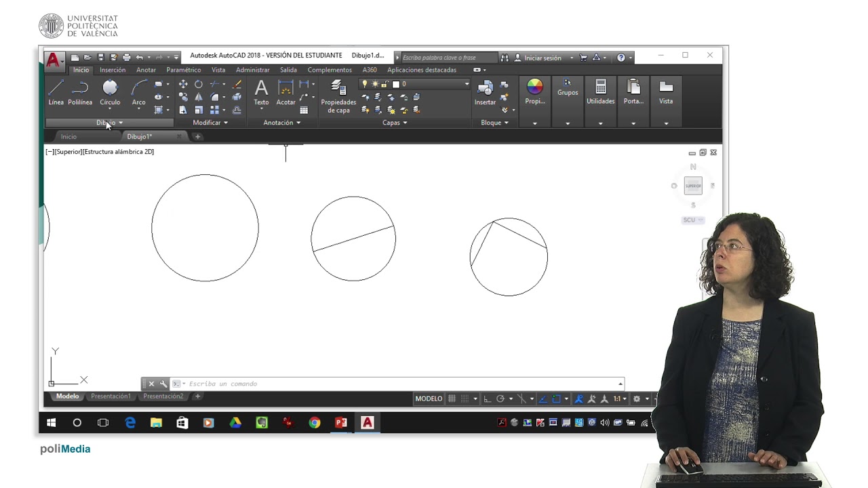Add a new layout with plus button
This screenshot has width=868, height=488.
[x=197, y=396]
